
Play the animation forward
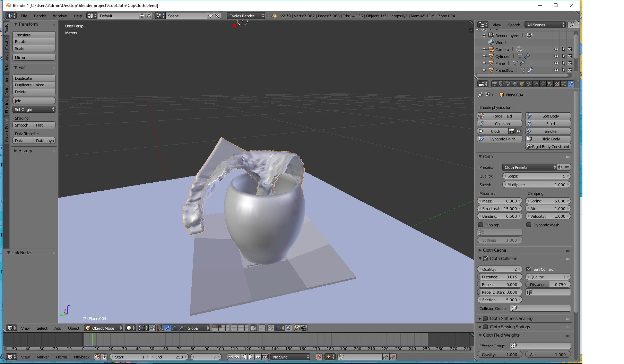pyautogui.click(x=251, y=357)
